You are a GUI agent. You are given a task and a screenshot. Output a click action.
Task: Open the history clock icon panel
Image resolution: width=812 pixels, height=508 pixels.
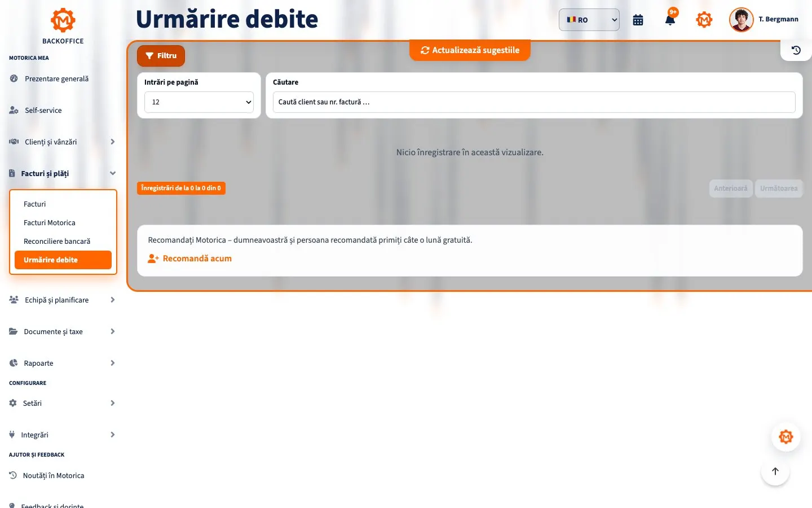pyautogui.click(x=796, y=50)
